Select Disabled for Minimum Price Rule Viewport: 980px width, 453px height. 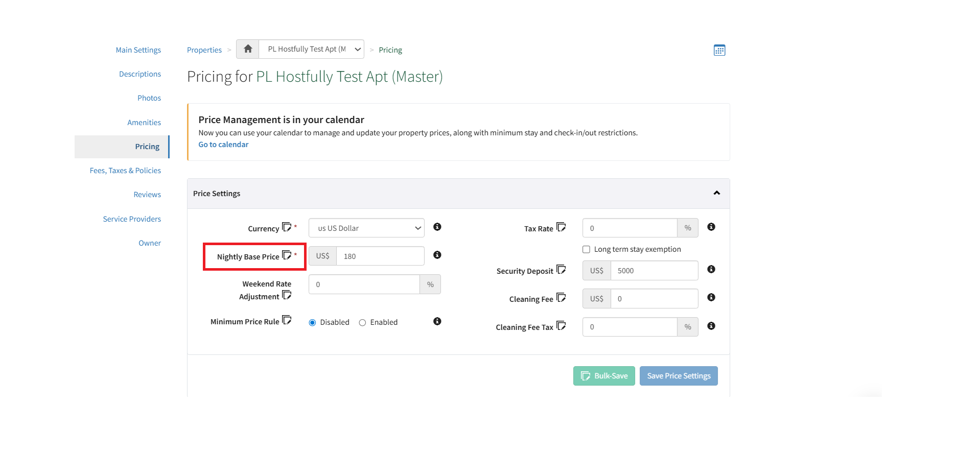coord(312,323)
